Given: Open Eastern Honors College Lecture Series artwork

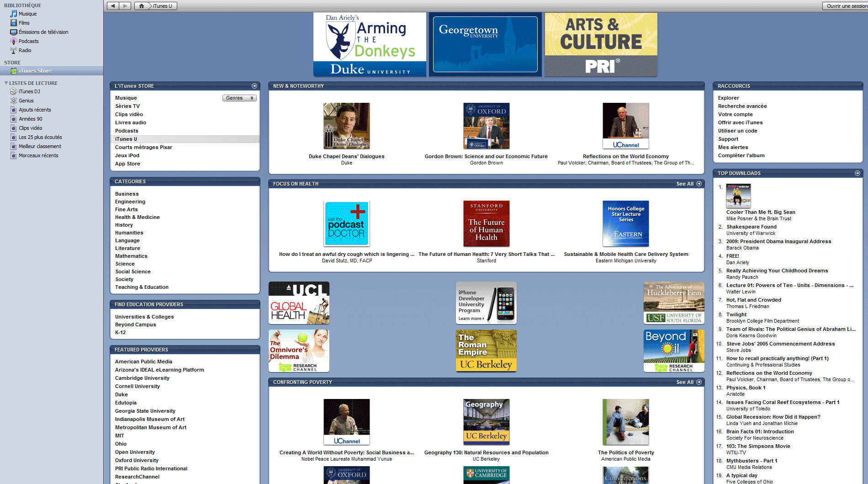Looking at the screenshot, I should coord(626,223).
